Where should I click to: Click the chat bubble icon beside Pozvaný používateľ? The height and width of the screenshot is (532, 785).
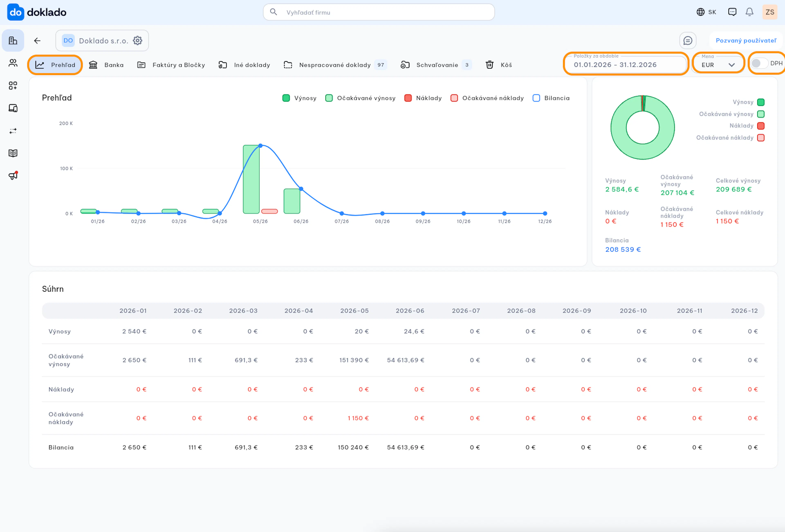688,40
